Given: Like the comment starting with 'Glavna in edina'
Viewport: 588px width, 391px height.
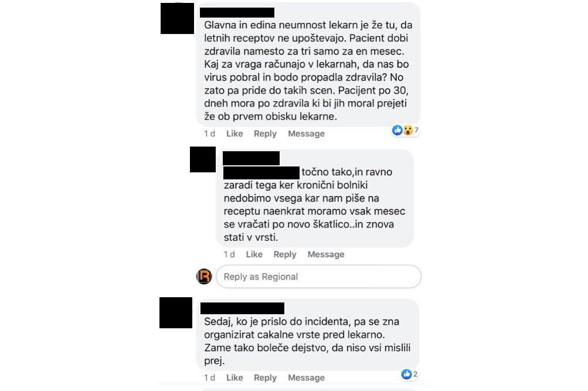Looking at the screenshot, I should tap(234, 134).
